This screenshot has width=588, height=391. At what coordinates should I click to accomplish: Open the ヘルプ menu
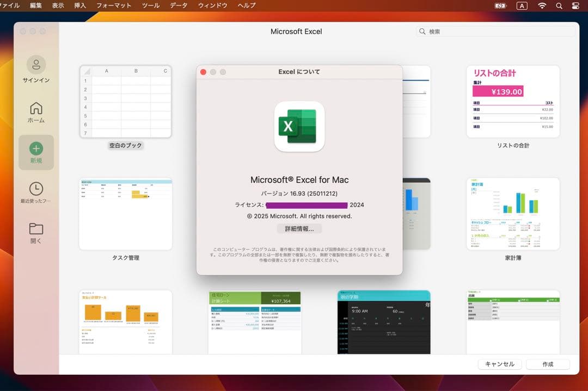[x=246, y=5]
